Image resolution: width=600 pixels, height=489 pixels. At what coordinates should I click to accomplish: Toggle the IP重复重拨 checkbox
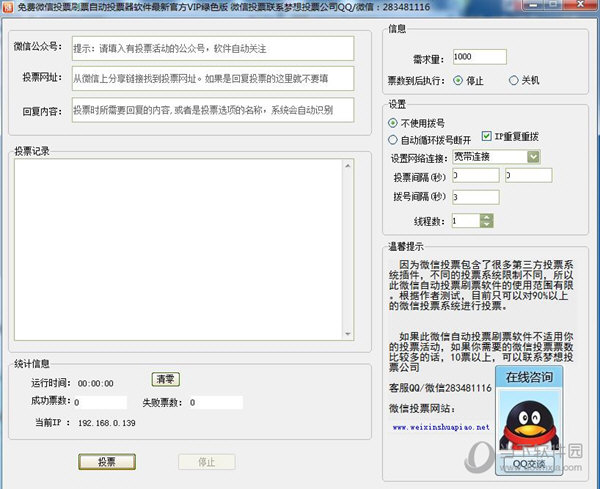tap(486, 136)
